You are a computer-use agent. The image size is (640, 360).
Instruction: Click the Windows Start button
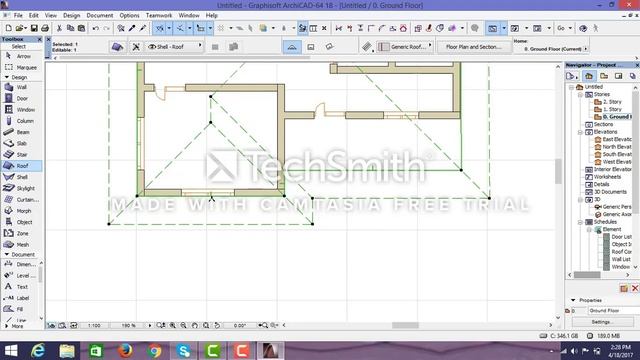[x=11, y=351]
